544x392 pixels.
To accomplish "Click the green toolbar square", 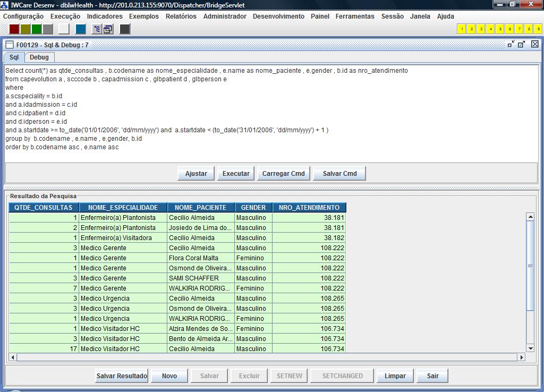I will pyautogui.click(x=37, y=29).
